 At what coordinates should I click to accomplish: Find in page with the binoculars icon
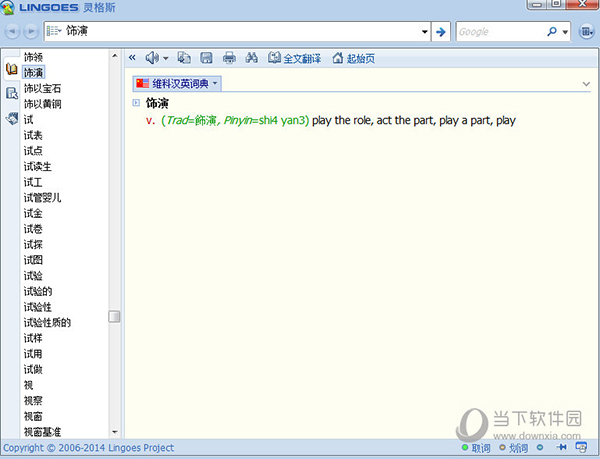[251, 58]
